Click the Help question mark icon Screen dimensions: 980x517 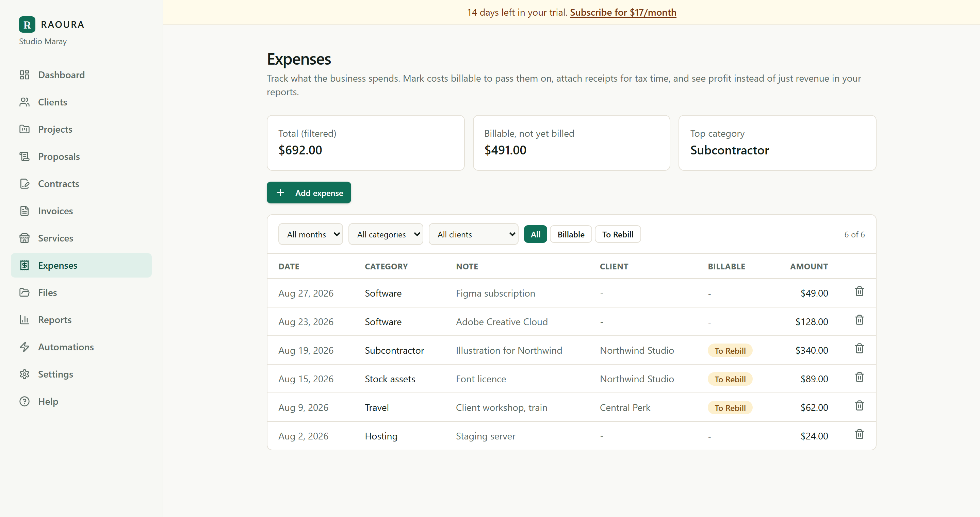tap(24, 401)
